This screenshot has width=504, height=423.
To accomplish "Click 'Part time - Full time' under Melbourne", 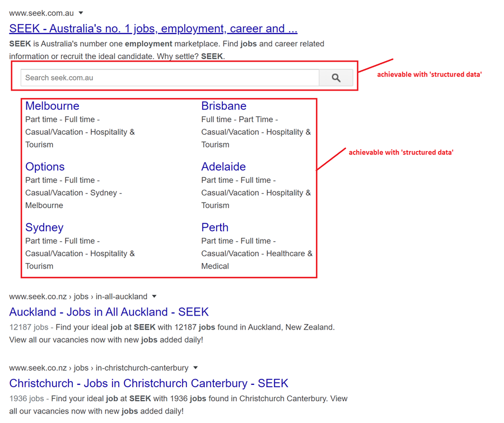I will point(60,120).
